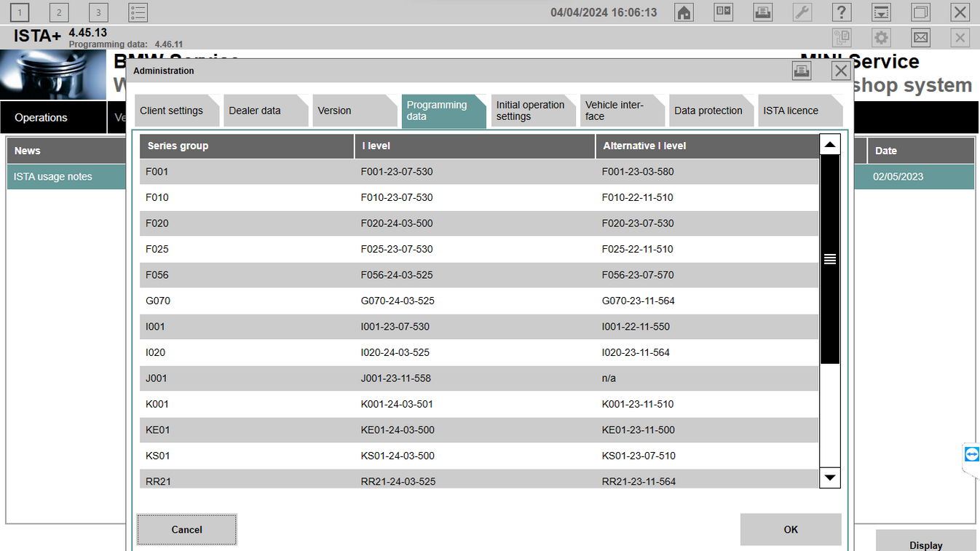The image size is (980, 551).
Task: Open workshop session 2
Action: [x=58, y=12]
